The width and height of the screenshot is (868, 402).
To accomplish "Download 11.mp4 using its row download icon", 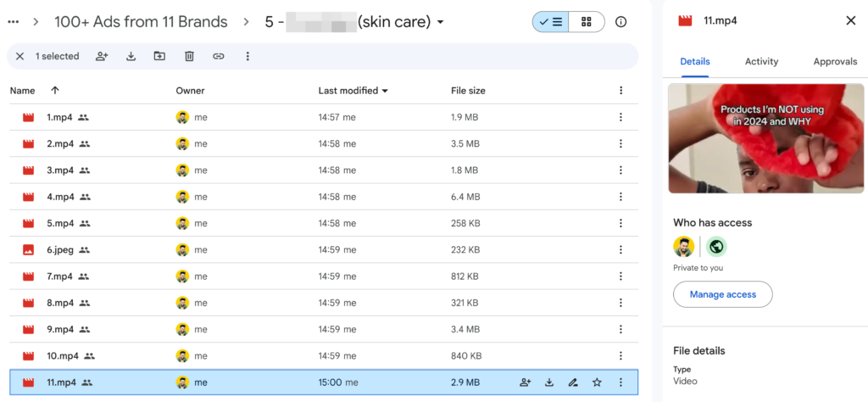I will click(549, 382).
